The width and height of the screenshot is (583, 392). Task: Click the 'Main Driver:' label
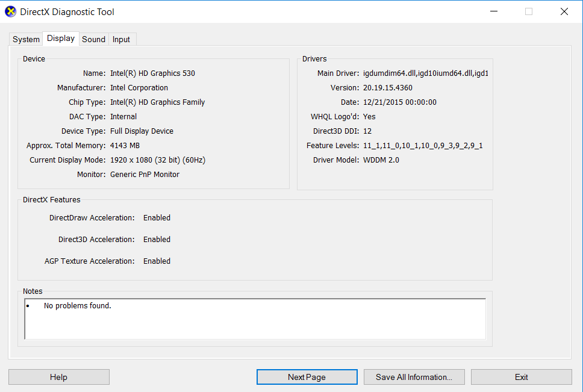coord(338,73)
